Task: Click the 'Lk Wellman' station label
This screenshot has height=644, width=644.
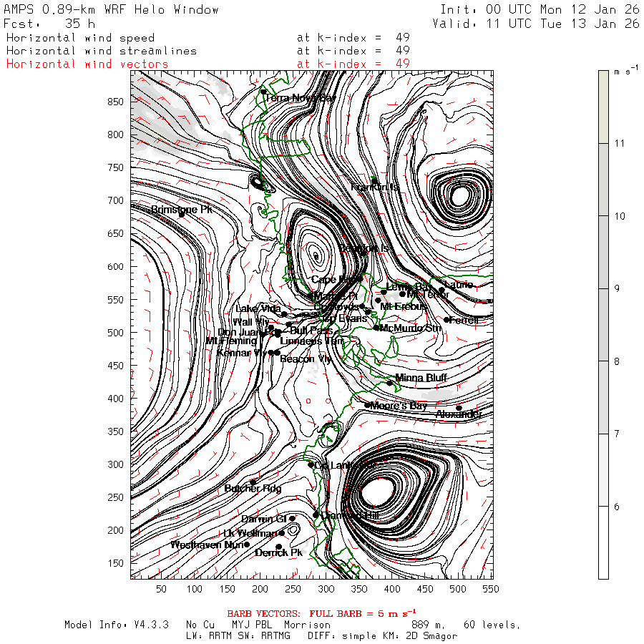Action: click(x=251, y=533)
